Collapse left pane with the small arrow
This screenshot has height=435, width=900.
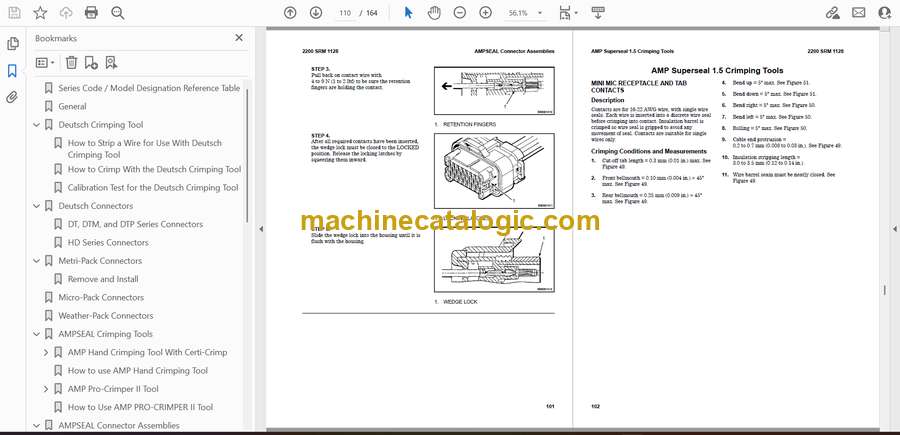pos(261,229)
